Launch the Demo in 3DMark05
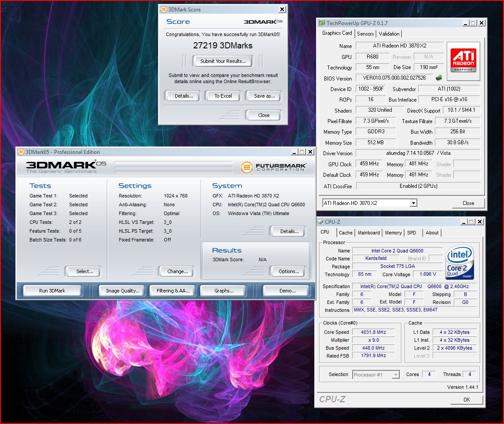Screen dimensions: 504x424 coord(287,291)
